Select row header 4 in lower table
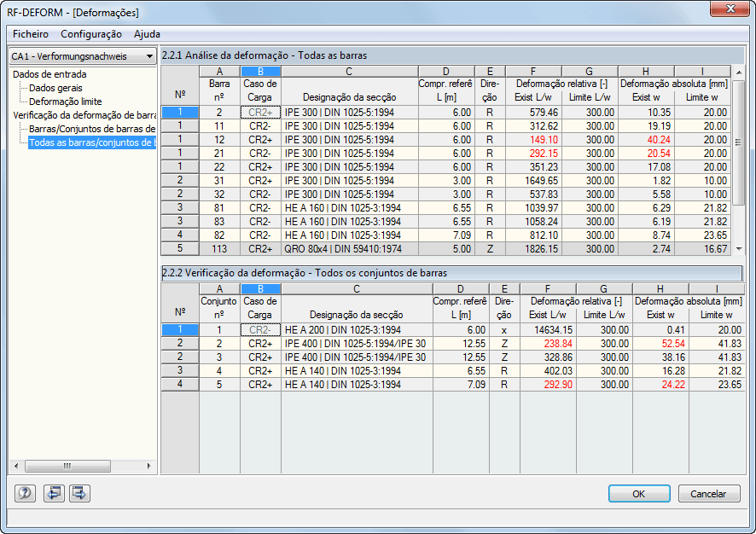Viewport: 756px width, 534px height. tap(180, 384)
